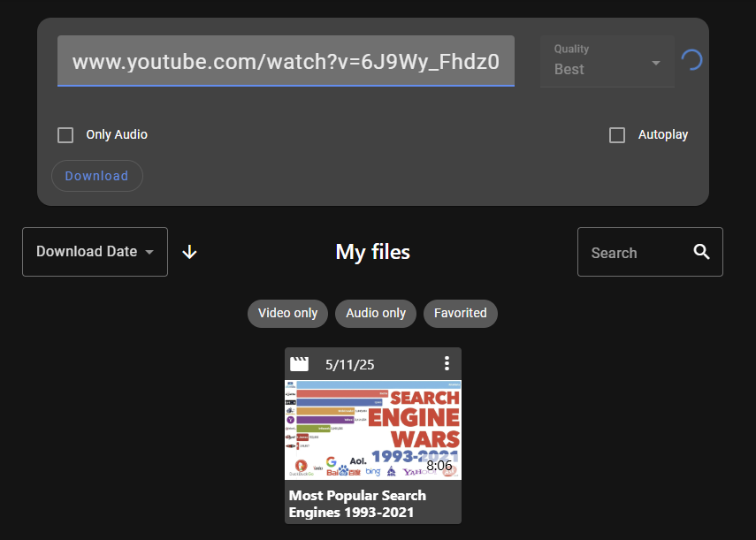
Task: Click the film clapper icon on the card
Action: [x=301, y=363]
